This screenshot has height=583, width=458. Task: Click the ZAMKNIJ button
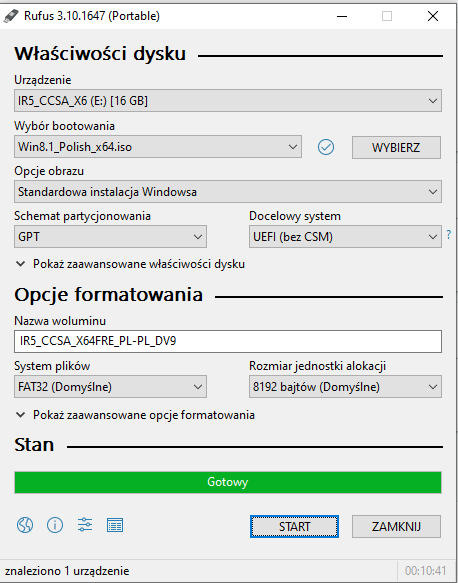coord(396,526)
